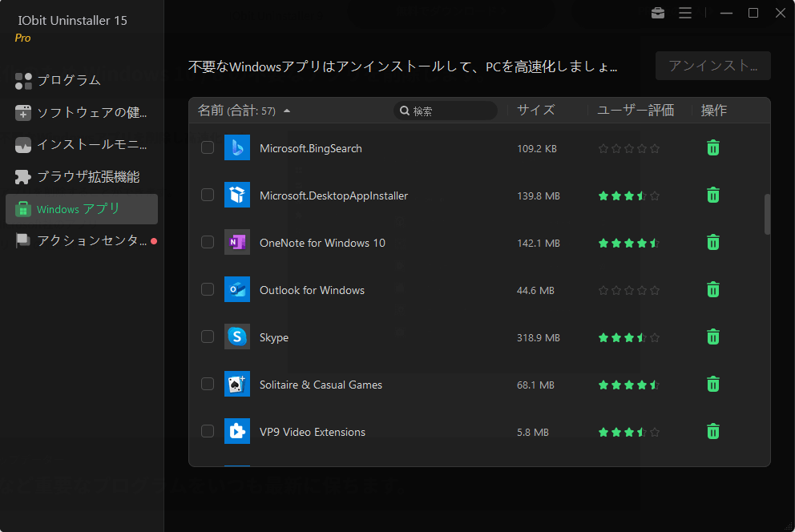795x532 pixels.
Task: Click the VP9 Video Extensions name
Action: pos(313,432)
